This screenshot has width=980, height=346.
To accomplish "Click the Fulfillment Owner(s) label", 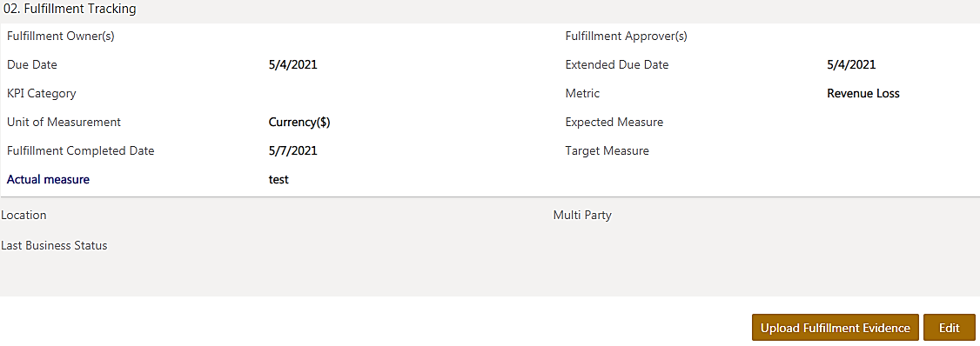I will click(61, 37).
